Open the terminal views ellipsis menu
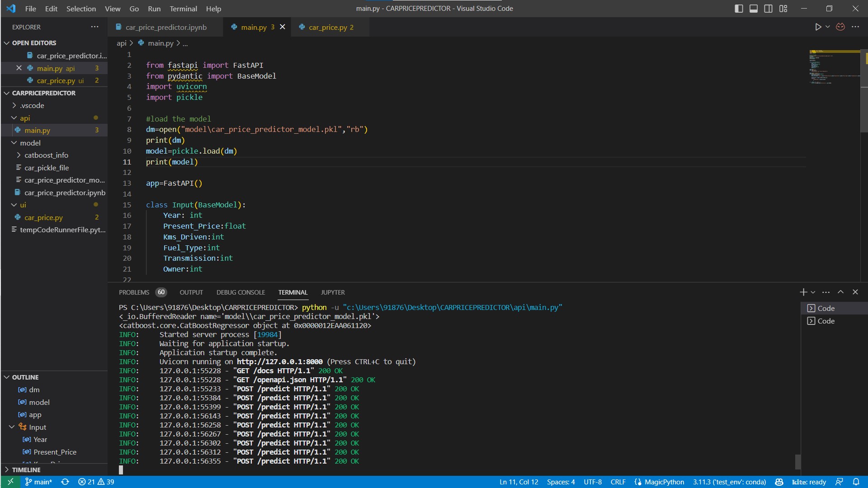This screenshot has height=488, width=868. (x=826, y=292)
